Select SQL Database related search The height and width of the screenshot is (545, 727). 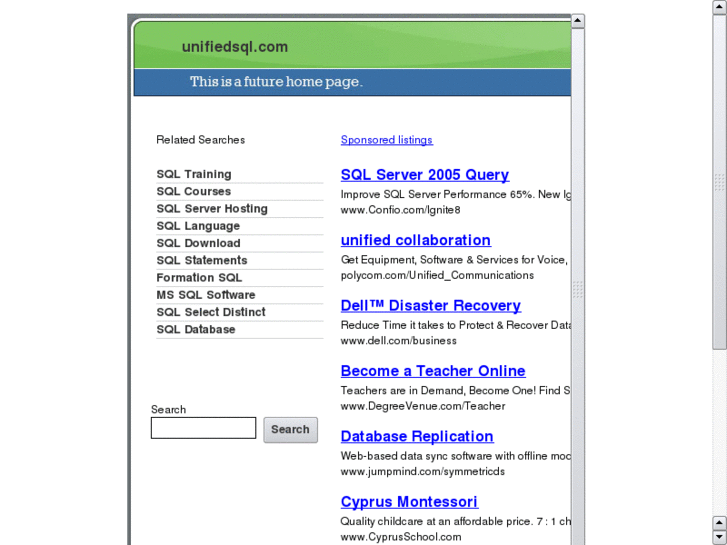[x=196, y=329]
